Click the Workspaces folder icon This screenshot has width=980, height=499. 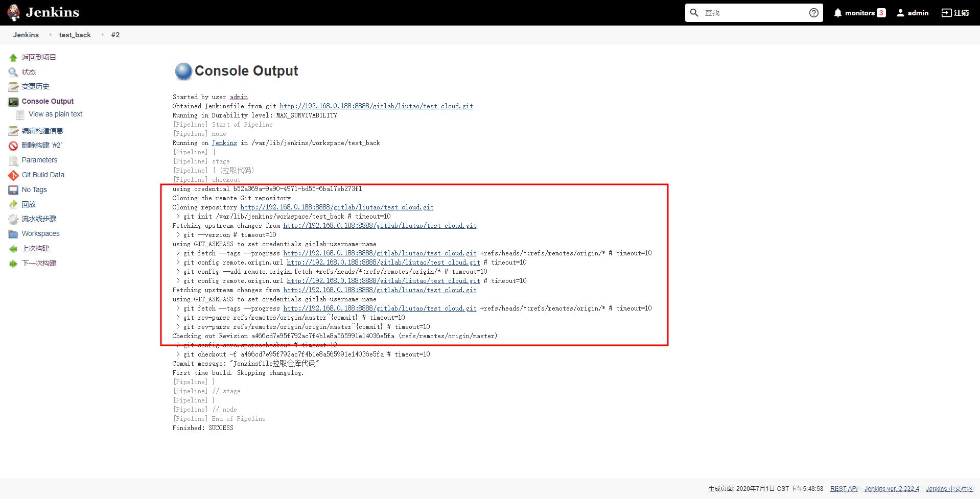(x=13, y=234)
